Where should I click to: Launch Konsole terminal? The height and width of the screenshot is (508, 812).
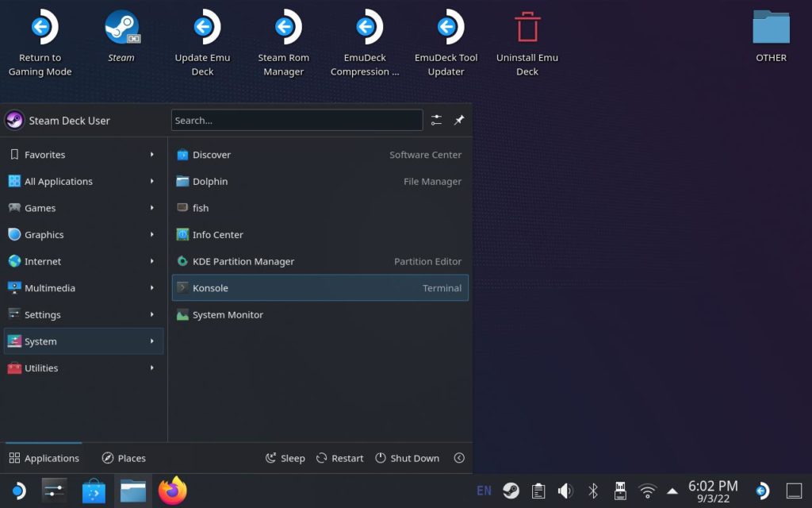(x=320, y=287)
